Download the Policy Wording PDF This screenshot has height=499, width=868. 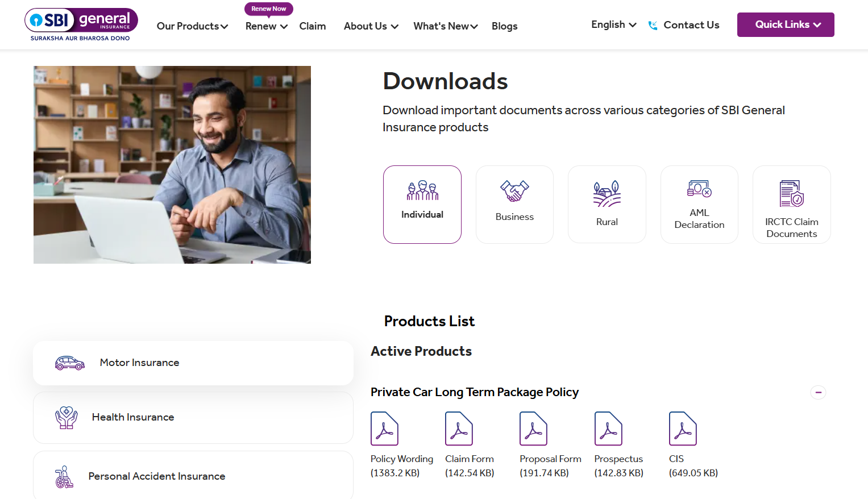click(x=385, y=428)
